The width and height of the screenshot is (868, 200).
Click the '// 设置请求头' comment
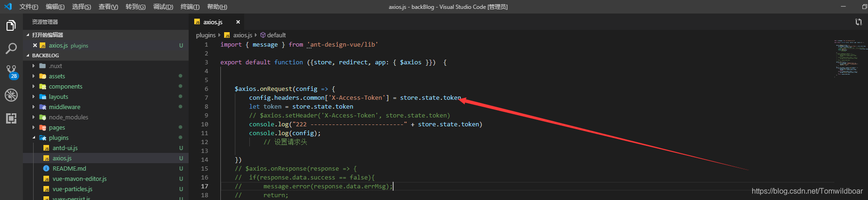click(285, 142)
